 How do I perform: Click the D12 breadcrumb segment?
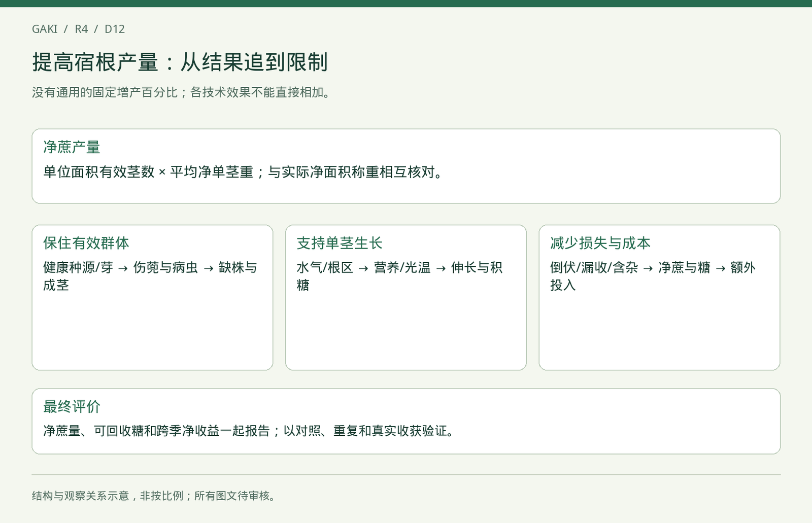pyautogui.click(x=115, y=29)
